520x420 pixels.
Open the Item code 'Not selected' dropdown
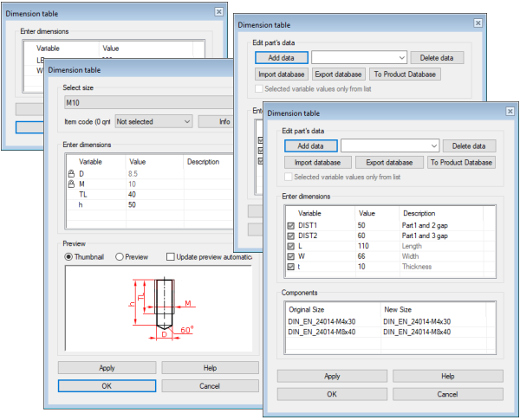pos(153,122)
